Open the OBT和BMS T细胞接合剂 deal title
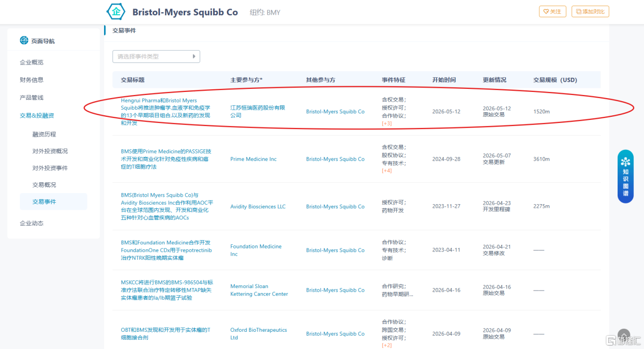The width and height of the screenshot is (644, 349). [x=165, y=334]
